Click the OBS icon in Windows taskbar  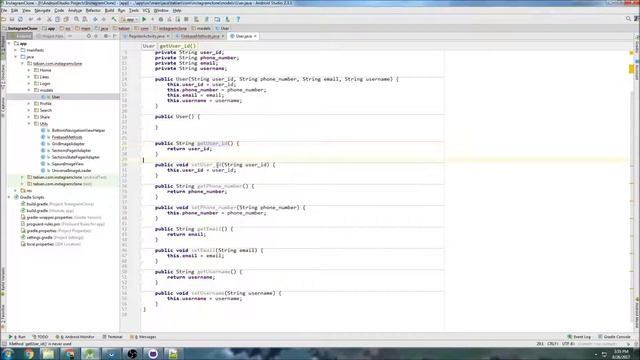(x=132, y=354)
